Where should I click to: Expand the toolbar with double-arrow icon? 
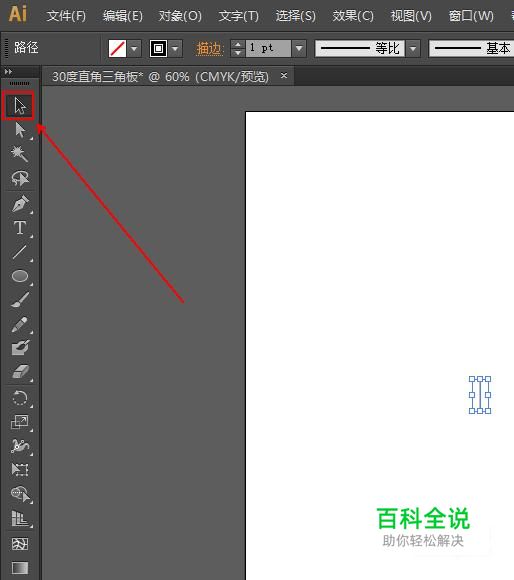[8, 71]
